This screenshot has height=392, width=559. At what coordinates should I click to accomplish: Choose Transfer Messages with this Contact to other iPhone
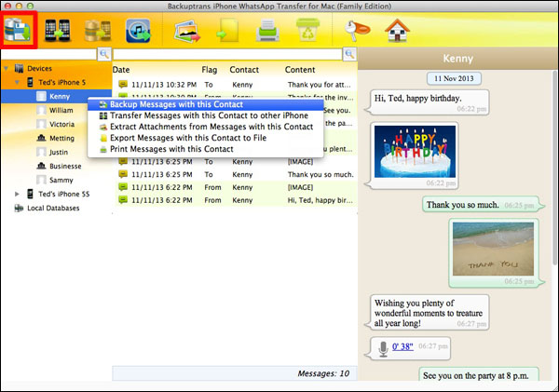pyautogui.click(x=206, y=115)
